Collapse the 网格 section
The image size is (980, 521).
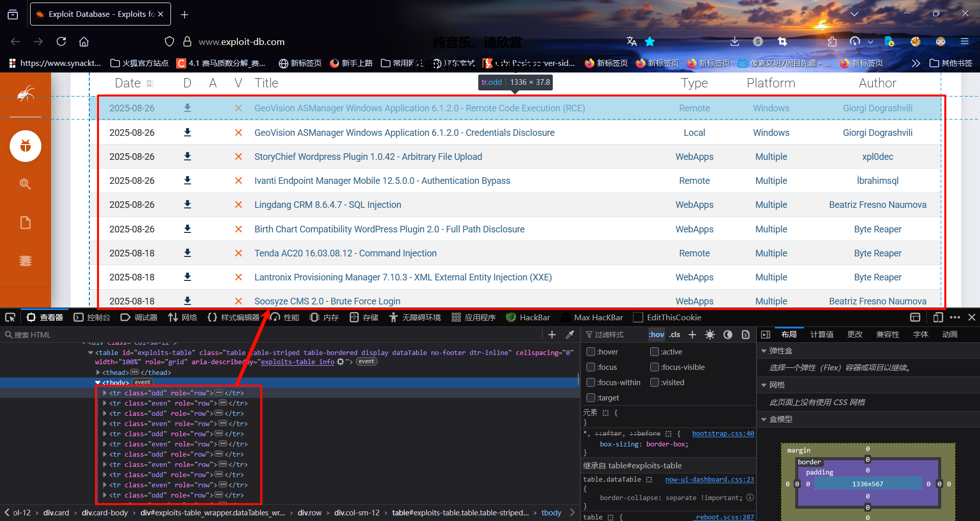click(764, 385)
